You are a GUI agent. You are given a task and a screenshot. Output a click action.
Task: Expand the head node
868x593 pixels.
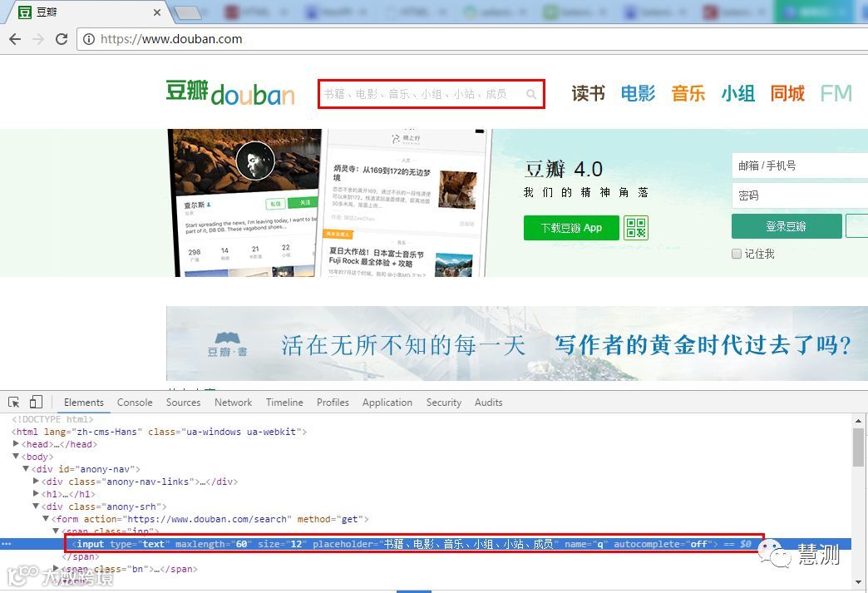coord(16,444)
